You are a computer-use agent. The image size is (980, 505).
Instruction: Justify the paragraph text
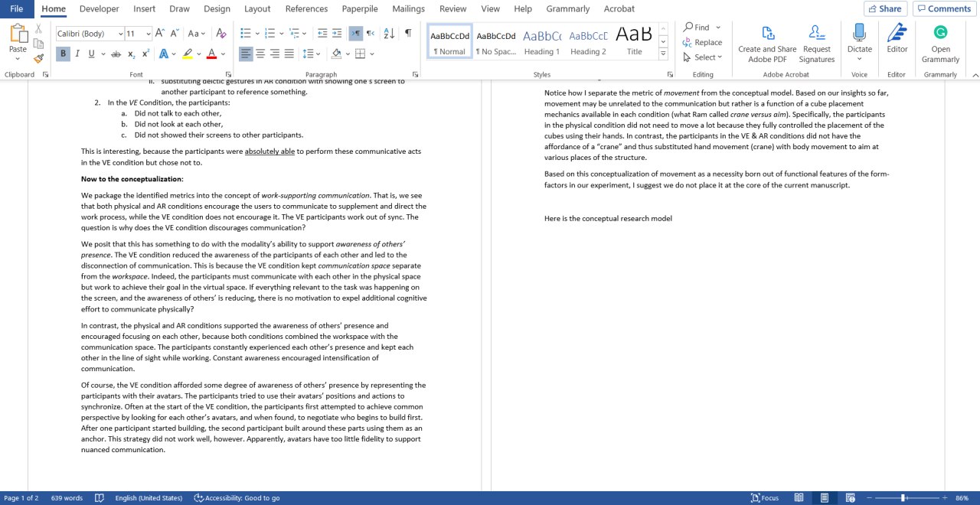pyautogui.click(x=289, y=54)
